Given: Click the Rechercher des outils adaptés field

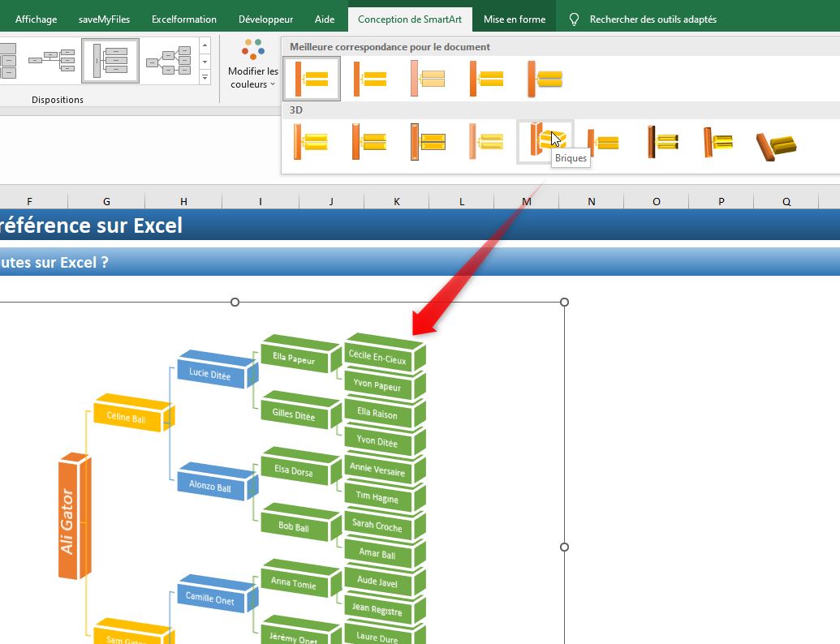Looking at the screenshot, I should tap(653, 19).
